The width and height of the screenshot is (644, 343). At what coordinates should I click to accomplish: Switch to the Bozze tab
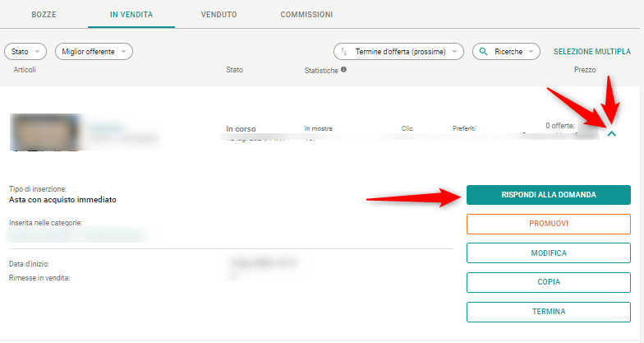(x=49, y=15)
